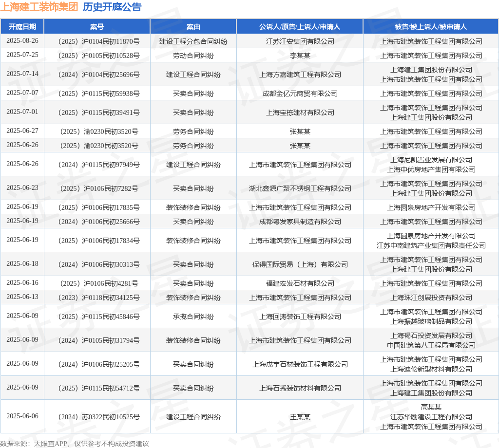Click date cell 2025-06-23

[x=22, y=188]
